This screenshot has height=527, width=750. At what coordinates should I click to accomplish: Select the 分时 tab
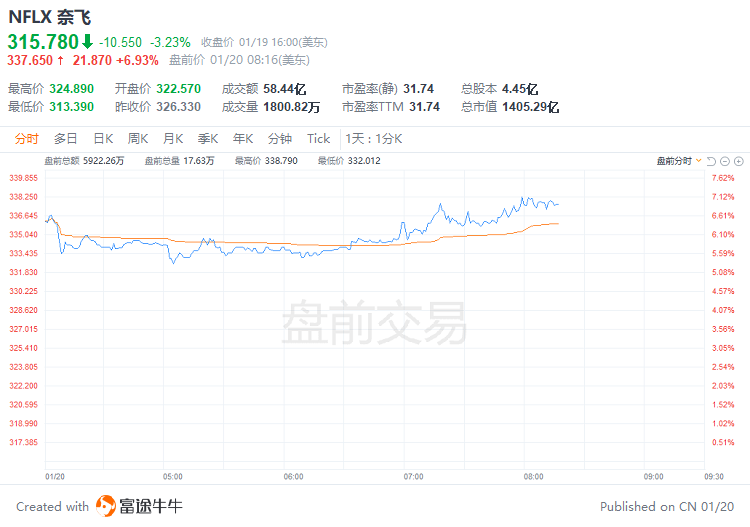point(26,139)
